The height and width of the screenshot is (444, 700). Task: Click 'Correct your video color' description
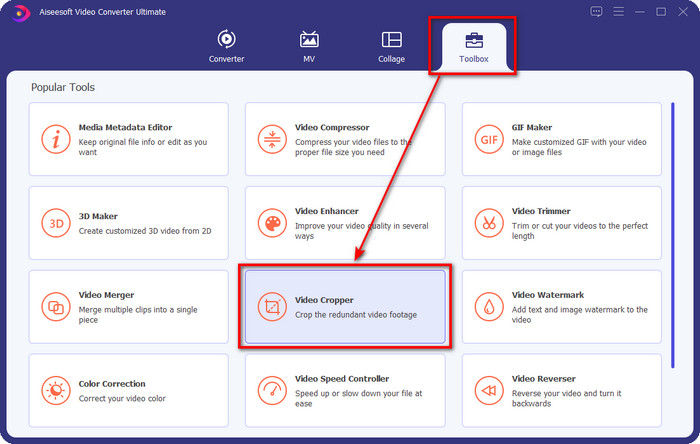coord(122,398)
